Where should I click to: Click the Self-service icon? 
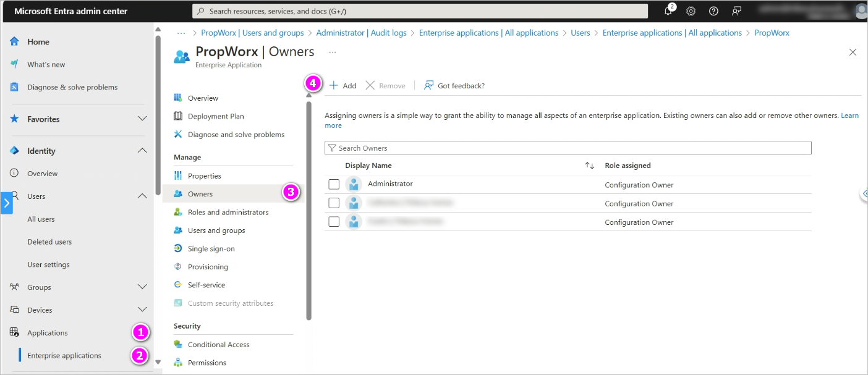178,285
